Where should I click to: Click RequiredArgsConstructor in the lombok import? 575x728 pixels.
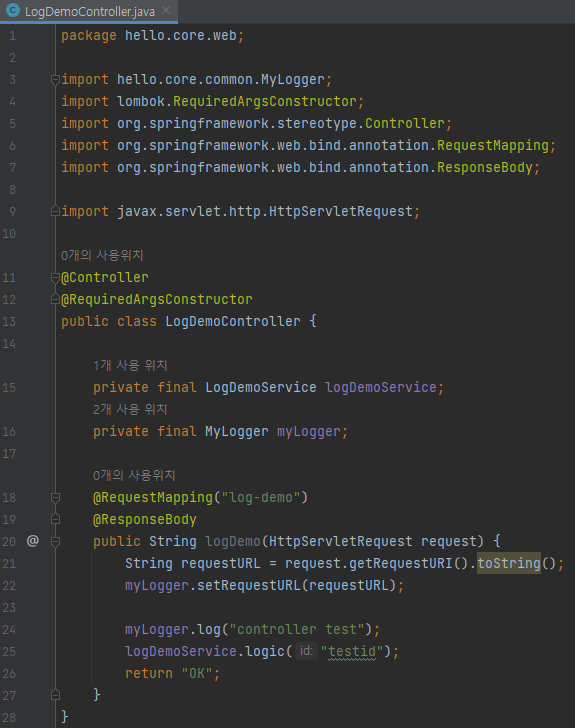pyautogui.click(x=265, y=102)
